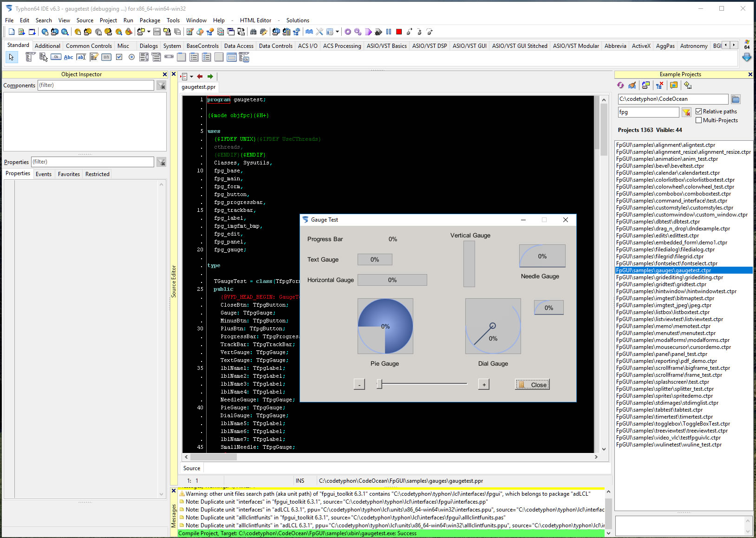Select FpGUI\samples\memo\memotest.ctpr project
Viewport: 756px width, 538px height.
click(x=684, y=326)
